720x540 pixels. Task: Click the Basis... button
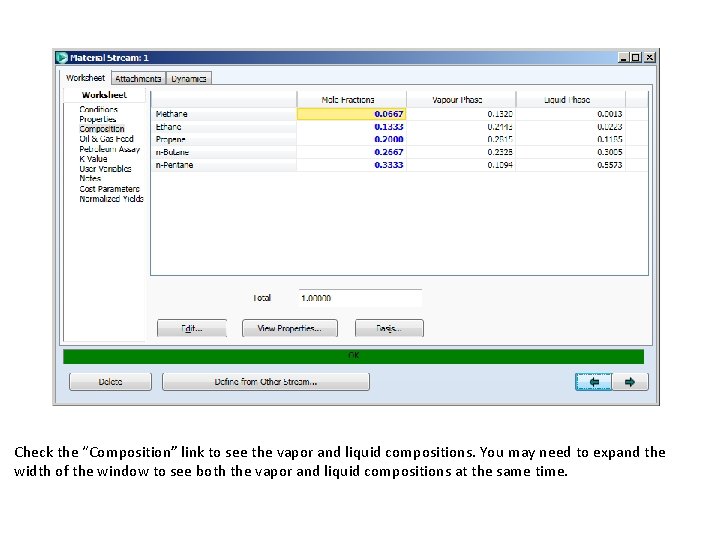click(x=389, y=328)
